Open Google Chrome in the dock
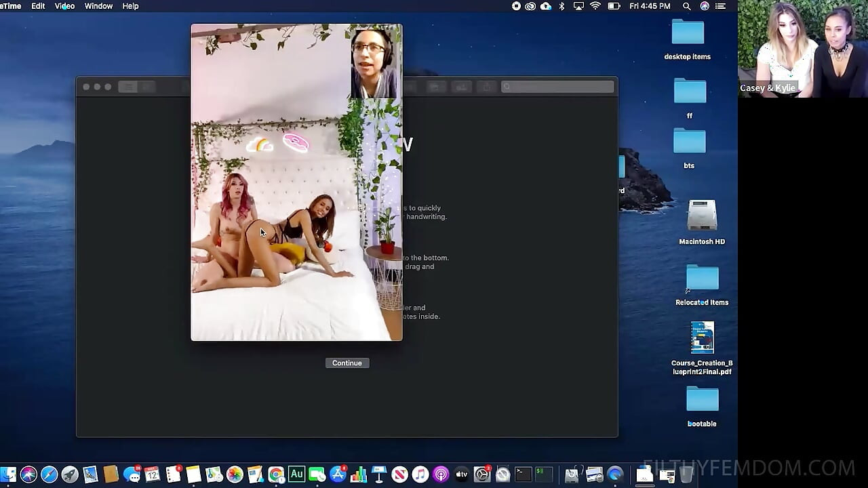This screenshot has width=868, height=488. (x=276, y=474)
